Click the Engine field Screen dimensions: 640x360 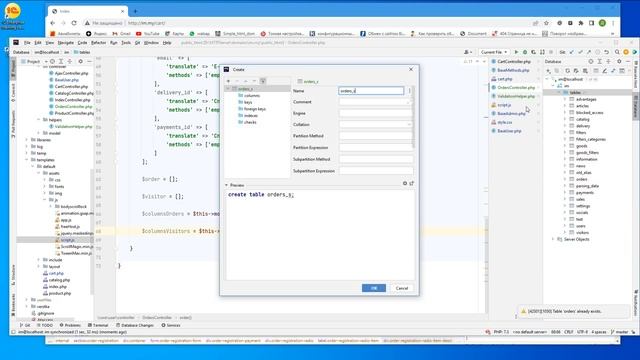(x=375, y=113)
